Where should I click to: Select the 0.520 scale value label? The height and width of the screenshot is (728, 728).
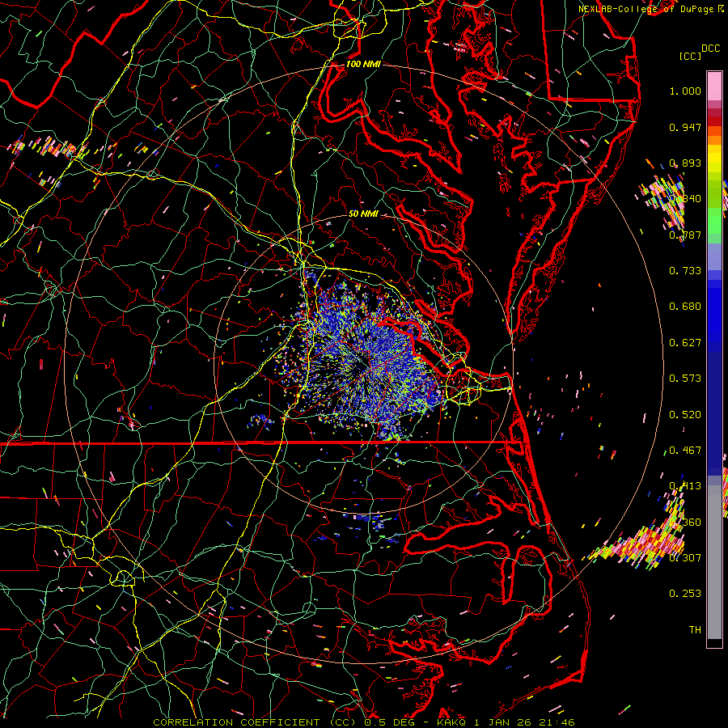tap(685, 415)
